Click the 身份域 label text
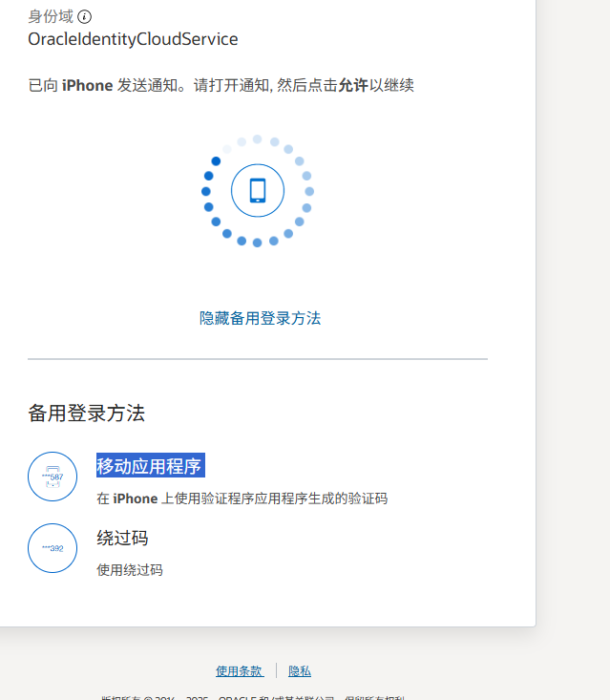 coord(50,17)
